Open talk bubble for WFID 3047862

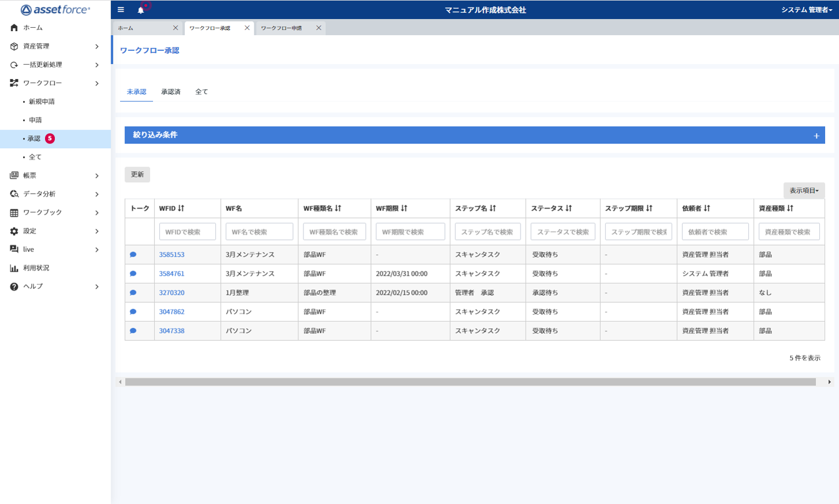point(133,311)
